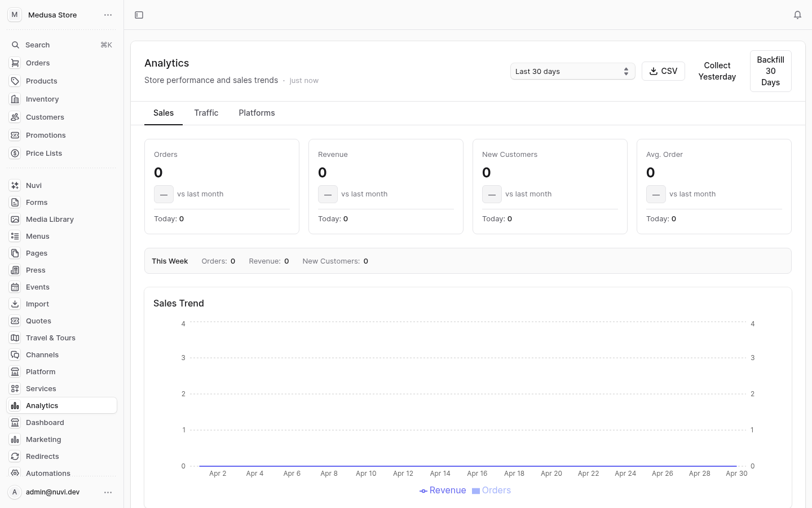Screen dimensions: 812x508
Task: Click the admin A avatar
Action: point(15,492)
